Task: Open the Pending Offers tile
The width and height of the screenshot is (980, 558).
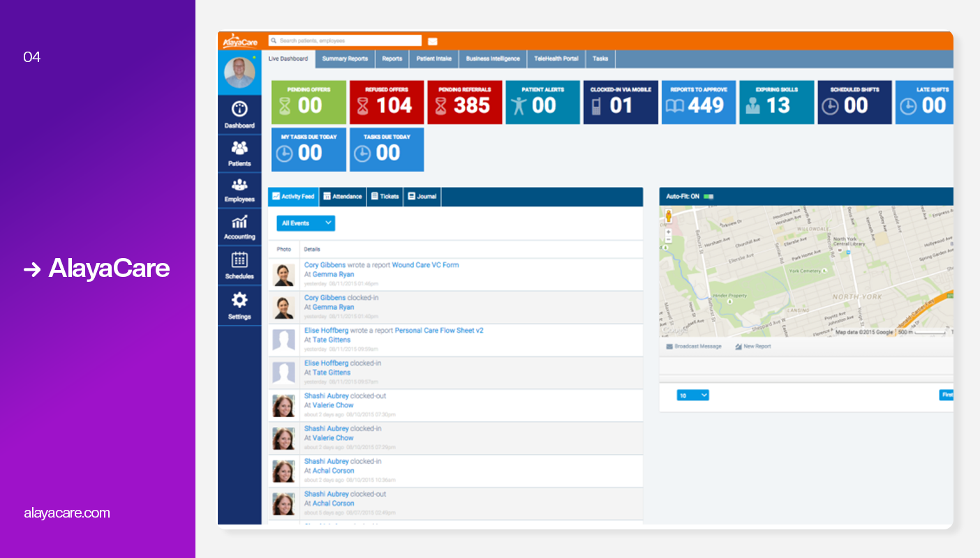Action: click(309, 103)
